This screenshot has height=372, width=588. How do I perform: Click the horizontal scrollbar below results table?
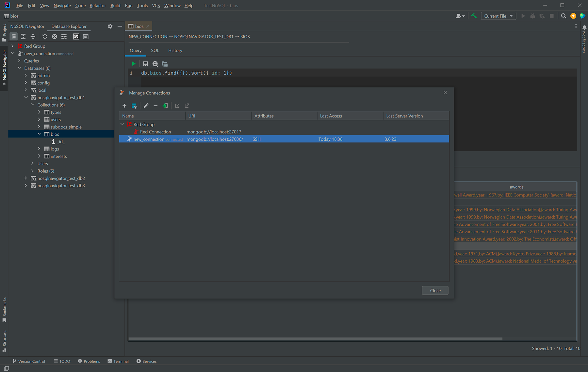(x=315, y=339)
